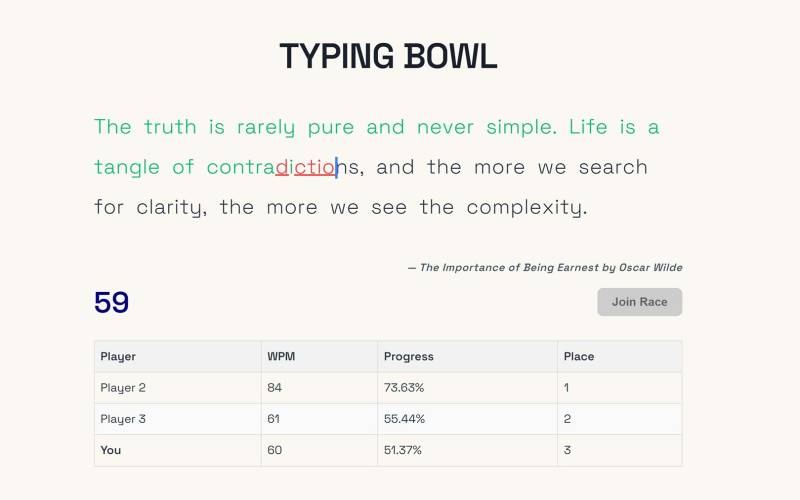Click your WPM value 60

pos(274,450)
